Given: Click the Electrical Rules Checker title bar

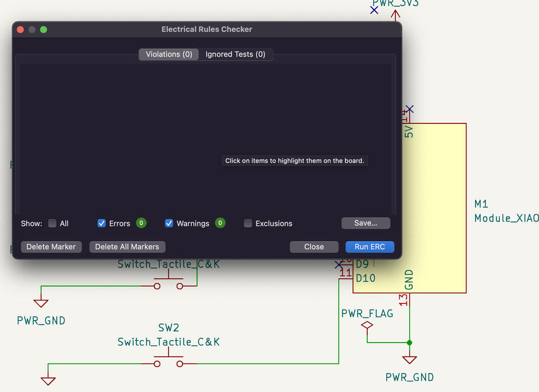Looking at the screenshot, I should (x=207, y=30).
